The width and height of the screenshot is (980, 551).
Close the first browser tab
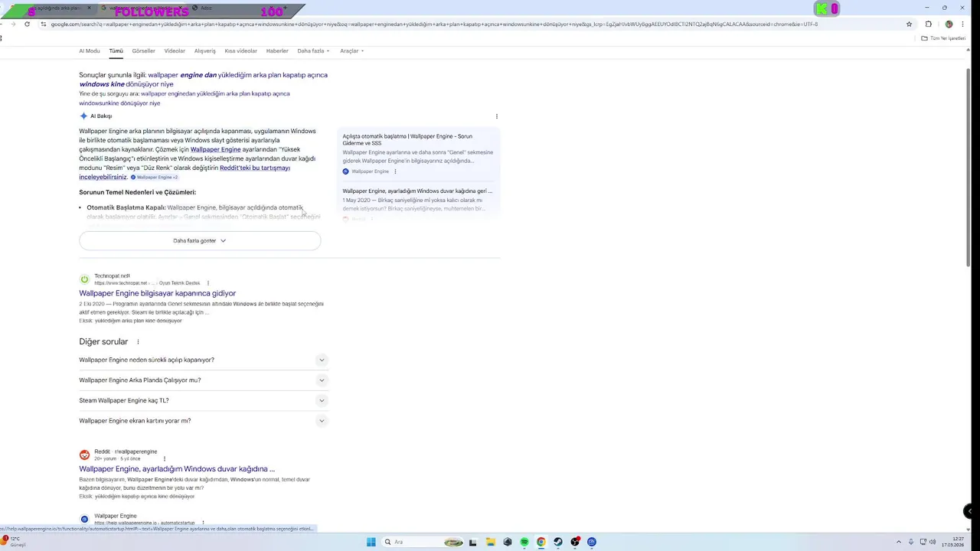89,8
